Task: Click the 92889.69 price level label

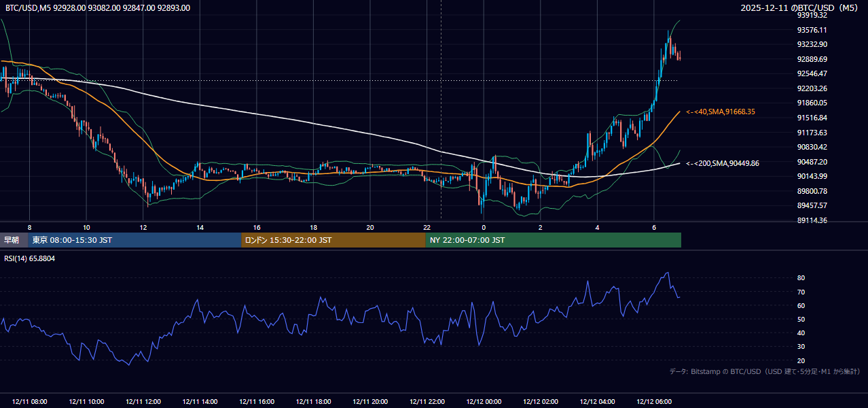Action: (812, 59)
